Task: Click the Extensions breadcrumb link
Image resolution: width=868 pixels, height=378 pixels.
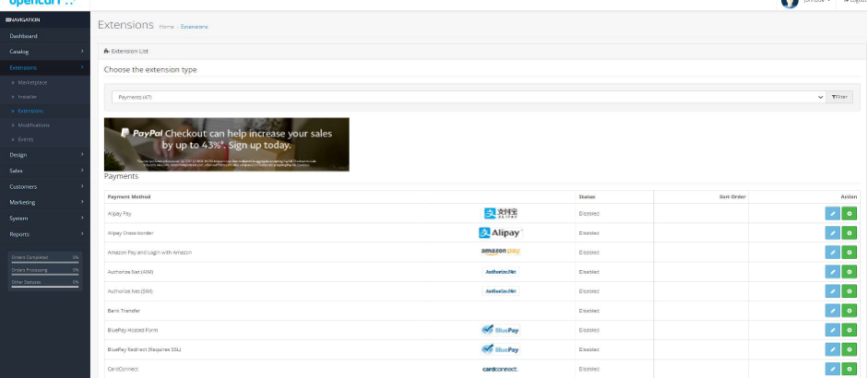Action: coord(195,27)
